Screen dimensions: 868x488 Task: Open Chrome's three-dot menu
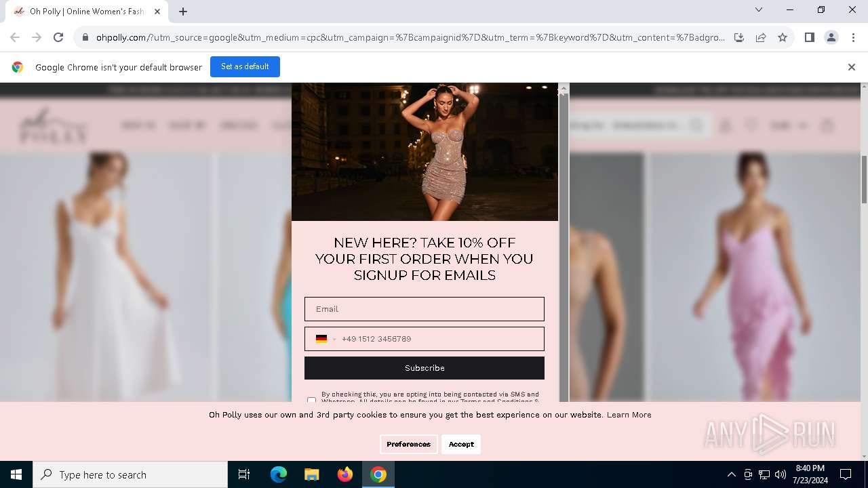853,37
